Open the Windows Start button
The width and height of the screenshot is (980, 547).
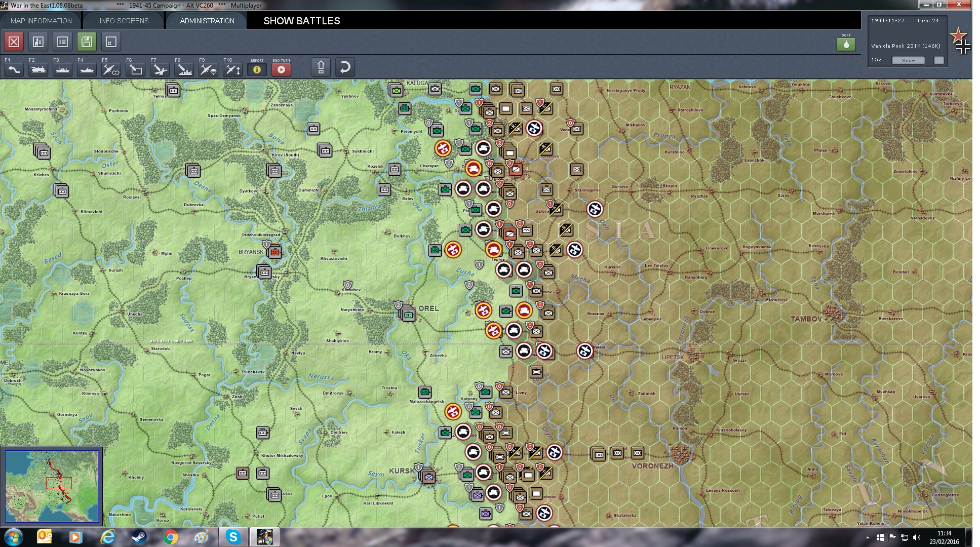pos(14,537)
